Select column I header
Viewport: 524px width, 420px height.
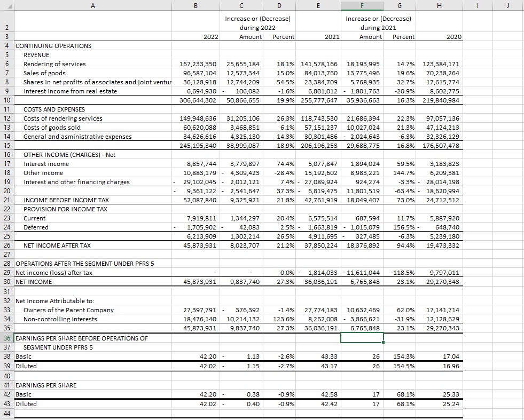click(478, 5)
